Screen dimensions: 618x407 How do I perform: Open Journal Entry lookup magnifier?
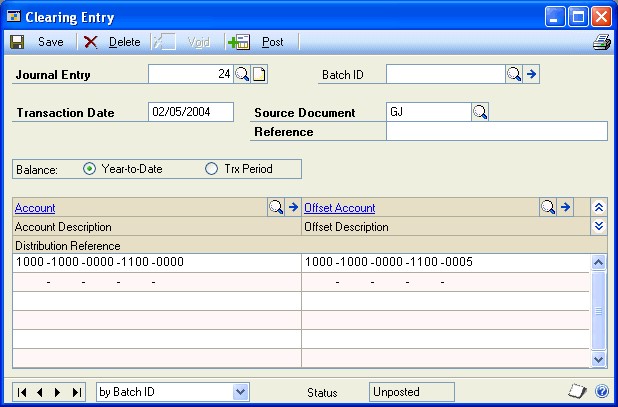coord(242,74)
